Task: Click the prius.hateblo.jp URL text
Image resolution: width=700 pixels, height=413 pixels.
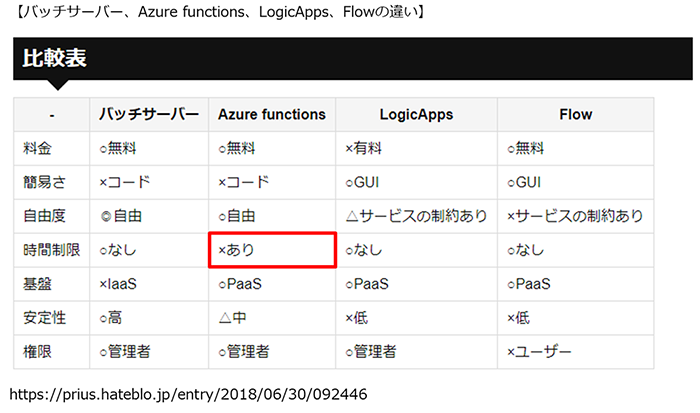Action: pos(188,395)
